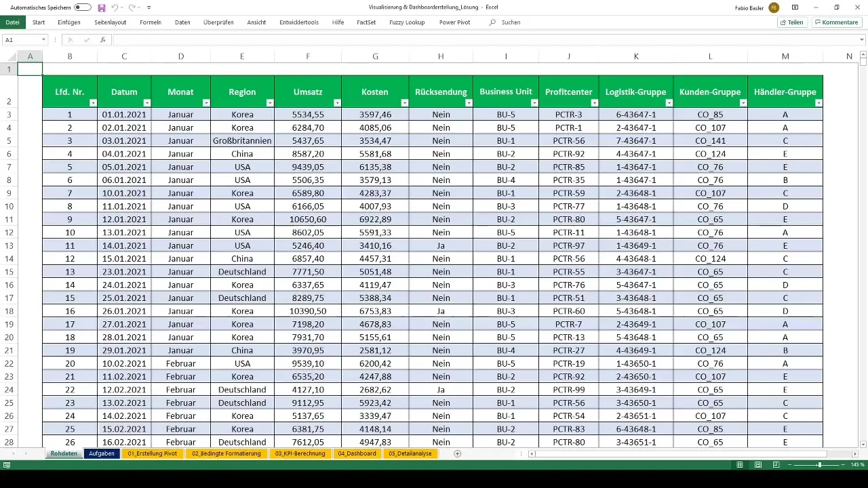This screenshot has height=488, width=868.
Task: Click cell with PCTR-97
Action: 569,246
